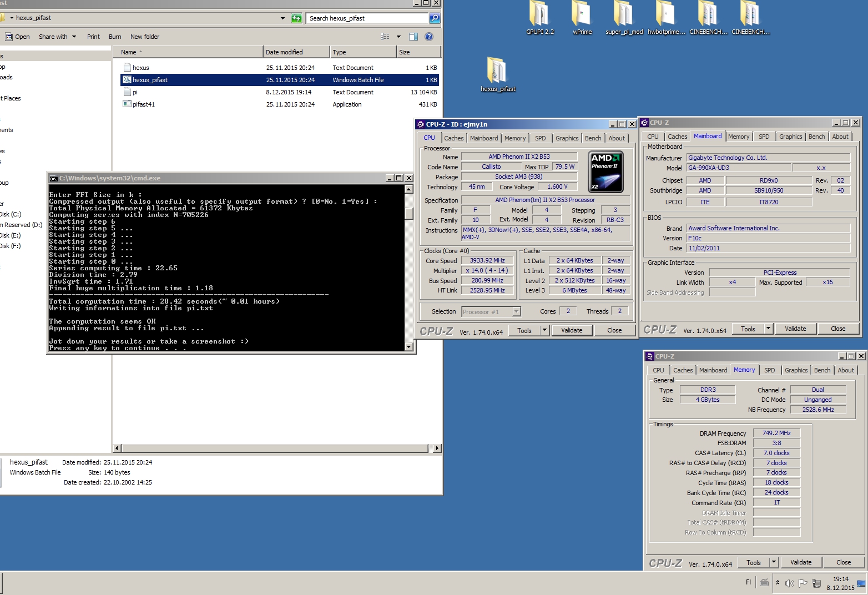
Task: Click the Open button in Explorer toolbar
Action: 17,37
